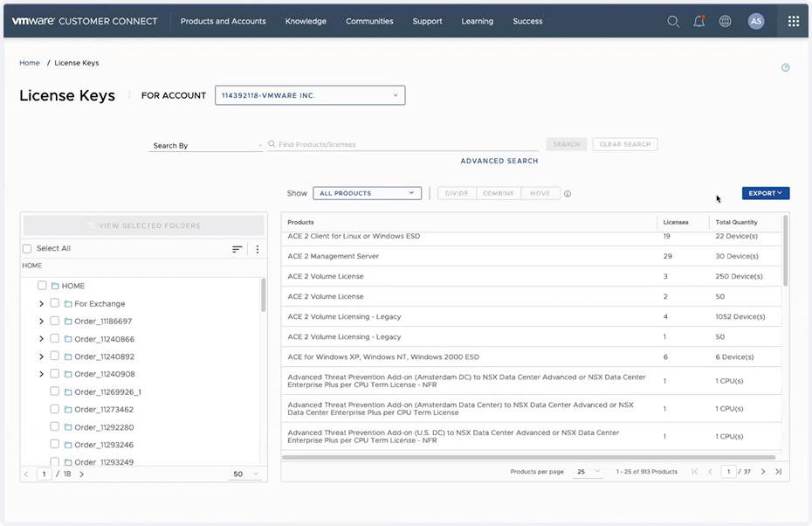
Task: Click the info icon beside Move
Action: pyautogui.click(x=568, y=194)
